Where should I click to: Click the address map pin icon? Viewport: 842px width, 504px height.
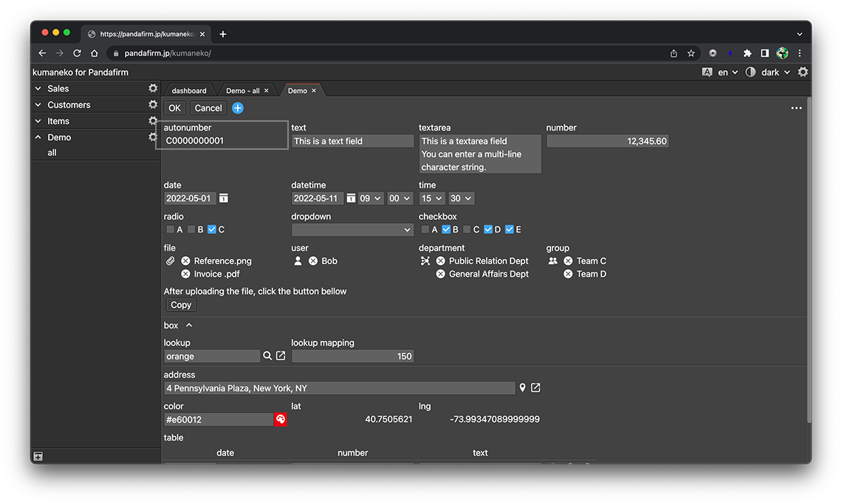point(523,388)
